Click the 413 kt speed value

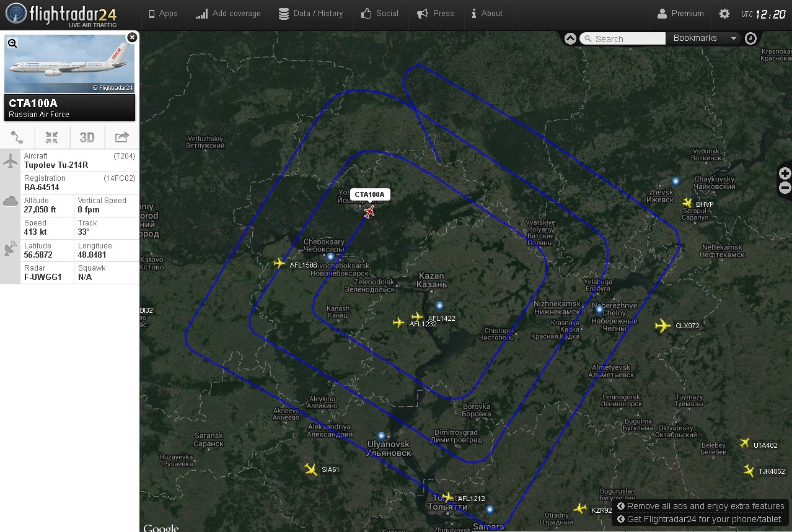point(35,232)
